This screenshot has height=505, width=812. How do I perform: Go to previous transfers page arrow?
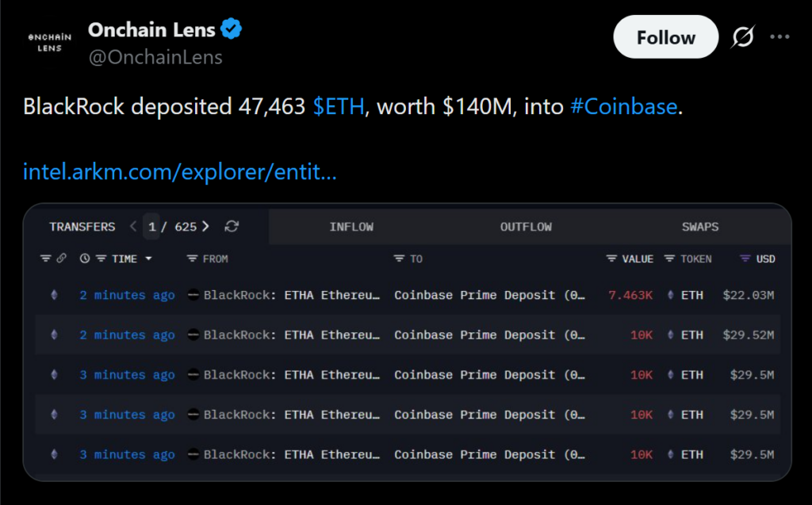coord(133,227)
